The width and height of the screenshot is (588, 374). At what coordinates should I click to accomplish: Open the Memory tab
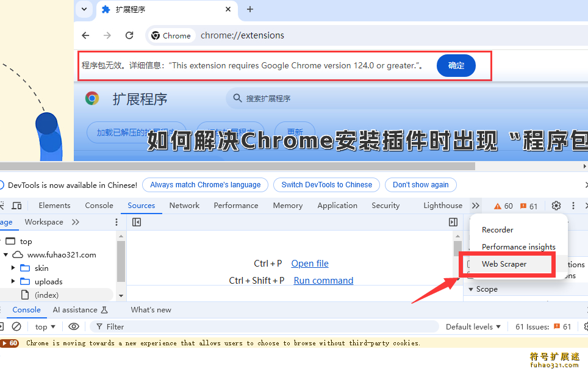[x=288, y=206]
